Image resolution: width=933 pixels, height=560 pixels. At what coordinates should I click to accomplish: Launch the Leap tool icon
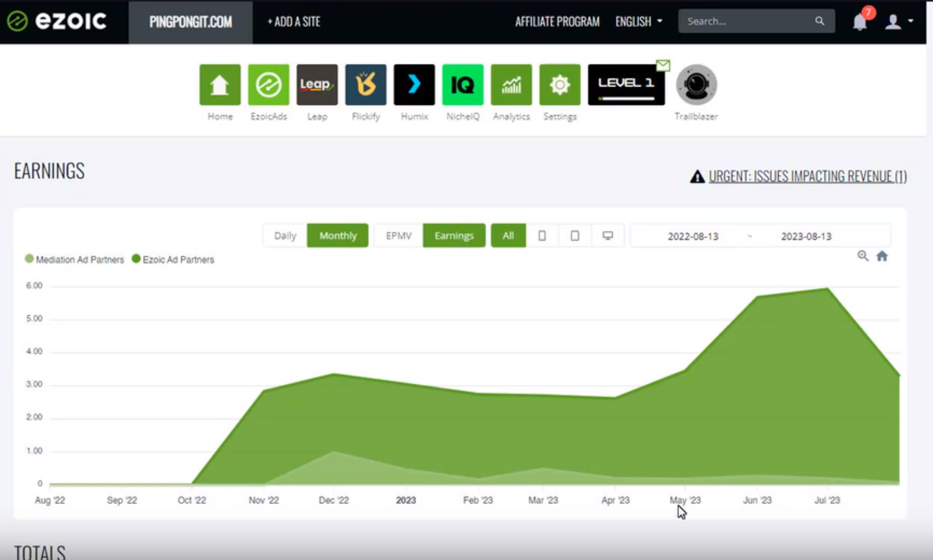click(317, 85)
